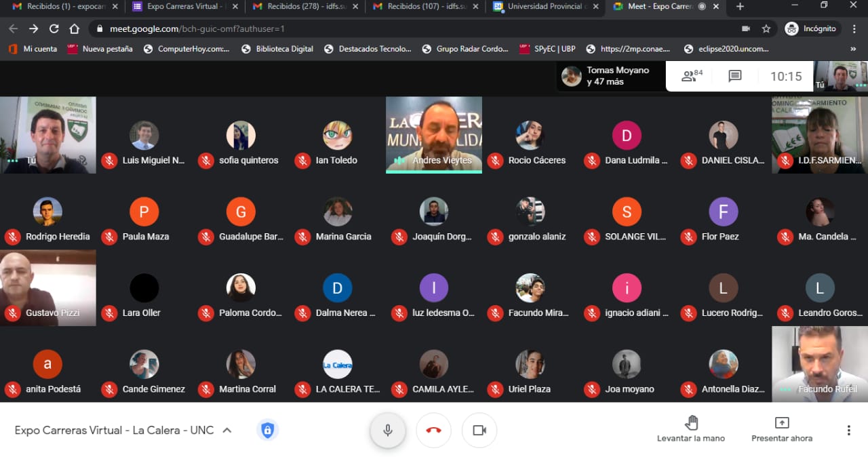Click the La Calera logo avatar

coord(337,364)
